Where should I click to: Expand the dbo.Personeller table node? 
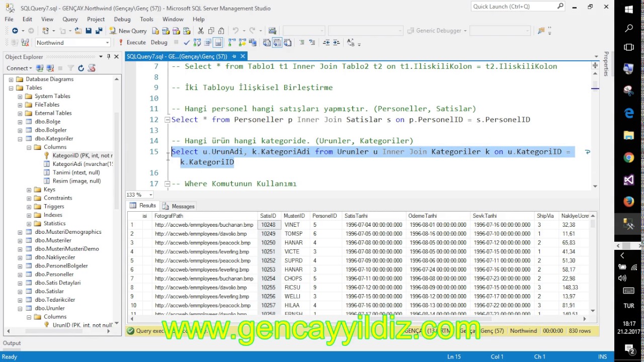point(20,275)
